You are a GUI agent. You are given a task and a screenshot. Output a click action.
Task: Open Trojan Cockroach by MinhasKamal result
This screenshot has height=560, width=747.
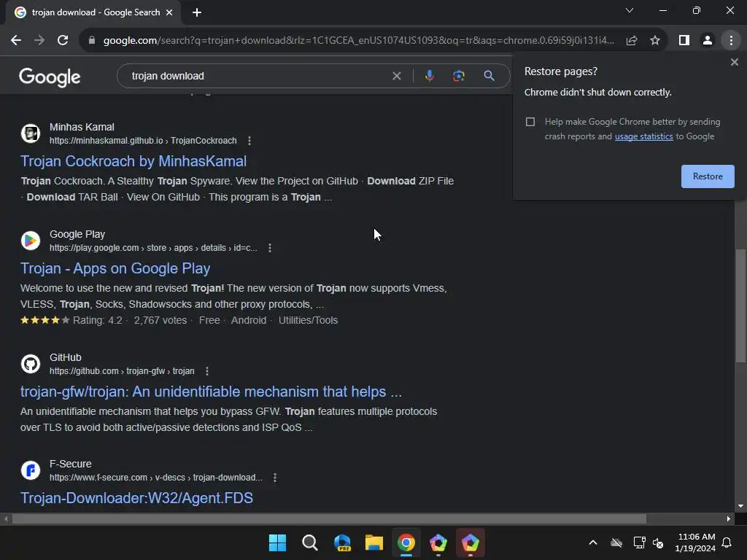coord(133,161)
